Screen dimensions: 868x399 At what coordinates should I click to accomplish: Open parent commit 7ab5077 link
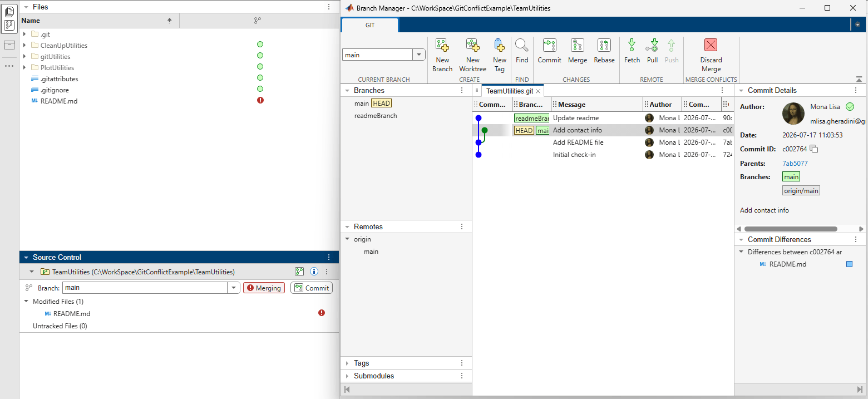(795, 164)
